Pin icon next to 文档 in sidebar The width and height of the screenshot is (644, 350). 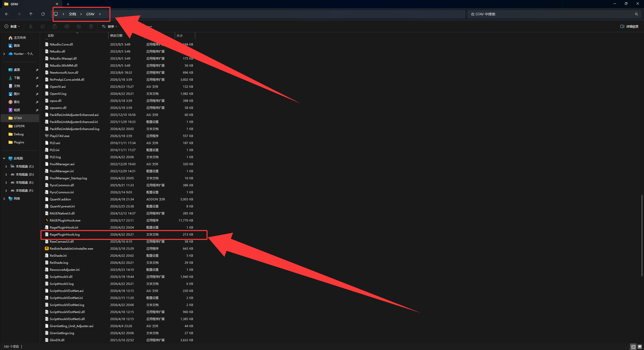(37, 86)
